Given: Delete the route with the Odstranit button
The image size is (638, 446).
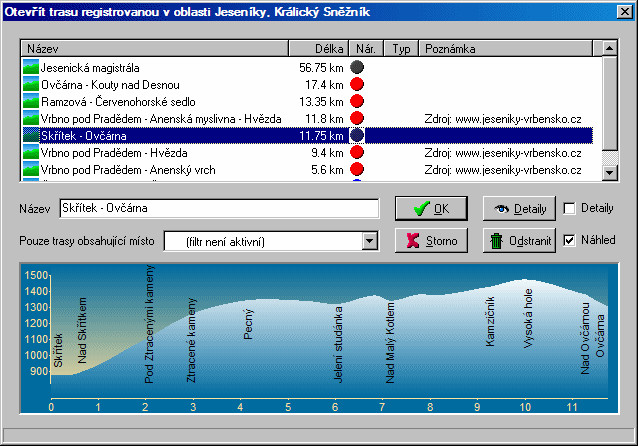Looking at the screenshot, I should pos(519,241).
